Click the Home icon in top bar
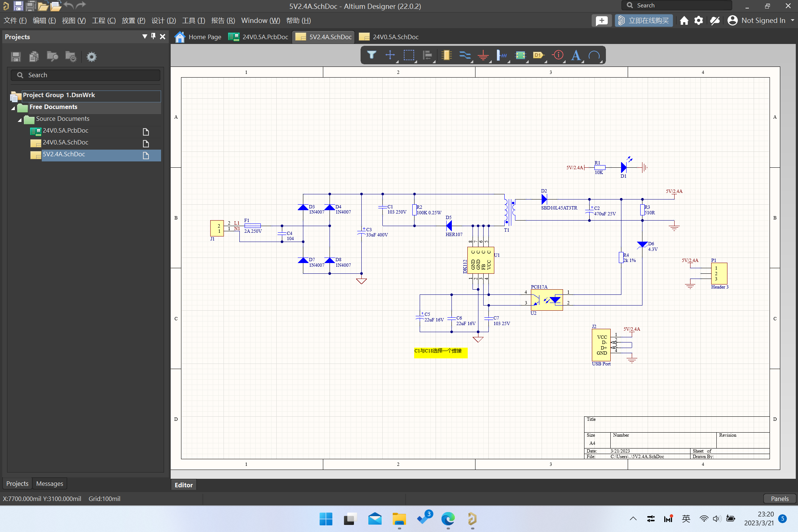 point(684,21)
